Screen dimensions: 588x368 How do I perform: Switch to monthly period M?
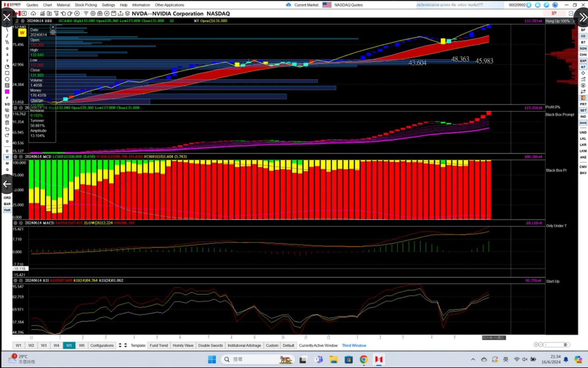point(7,163)
